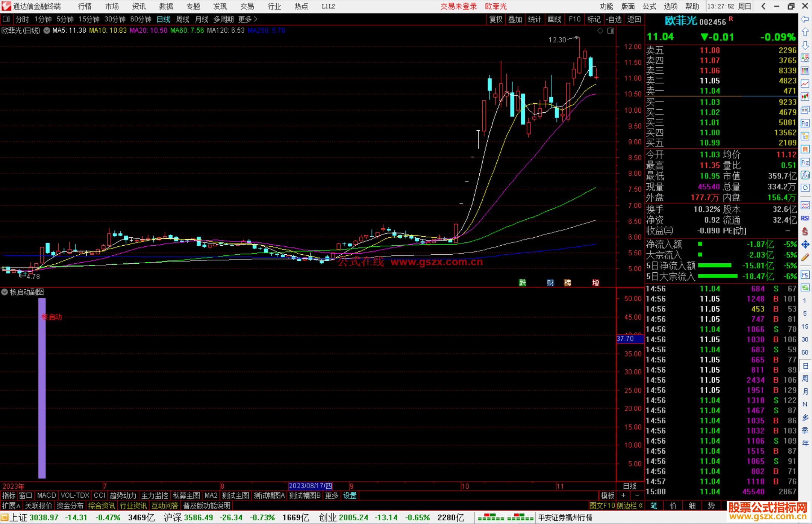
Task: Toggle the MA indicator circle next to 欧菲光(日线)
Action: click(47, 30)
